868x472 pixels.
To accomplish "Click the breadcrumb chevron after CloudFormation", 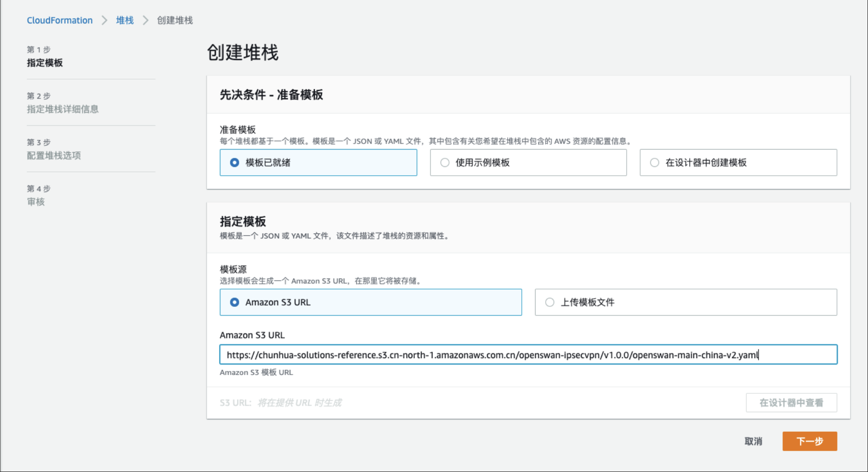I will [104, 20].
